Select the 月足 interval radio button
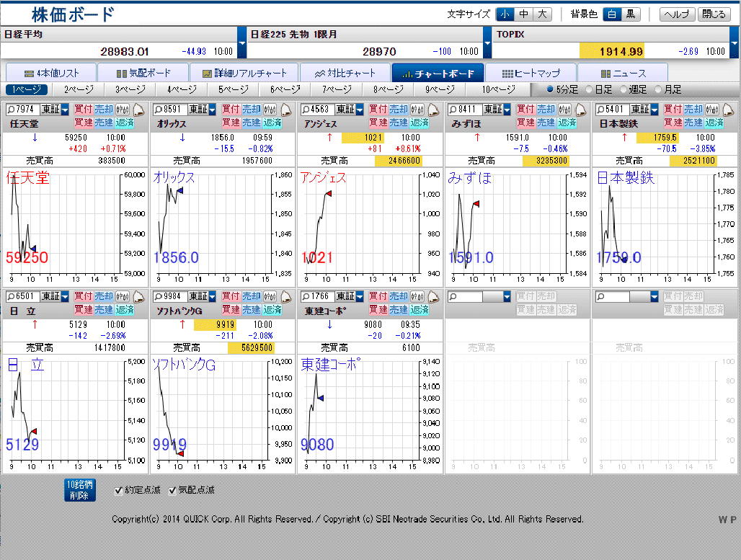 658,89
